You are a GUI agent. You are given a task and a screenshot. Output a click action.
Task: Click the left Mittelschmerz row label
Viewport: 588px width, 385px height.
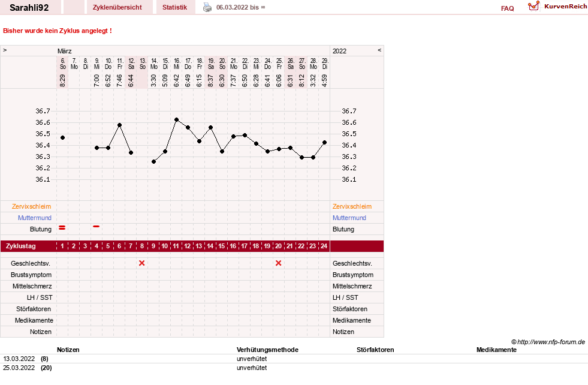tap(32, 286)
